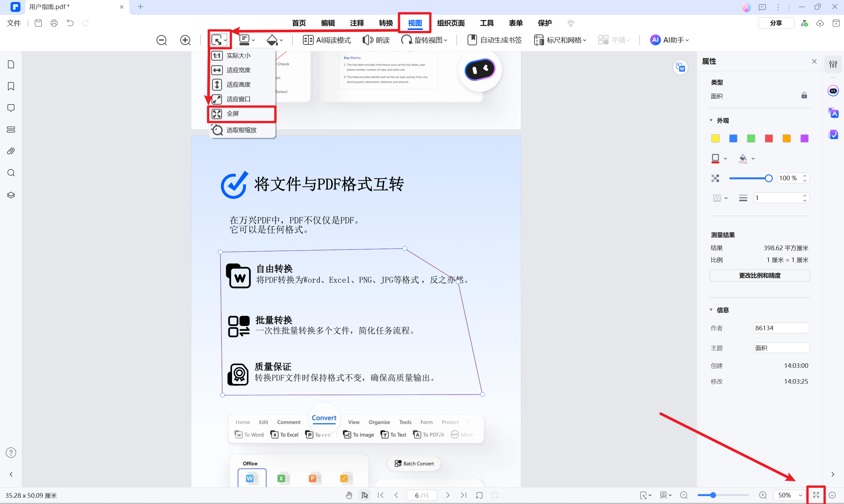Toggle the lock on the 面积 property
The image size is (844, 504).
coord(804,96)
